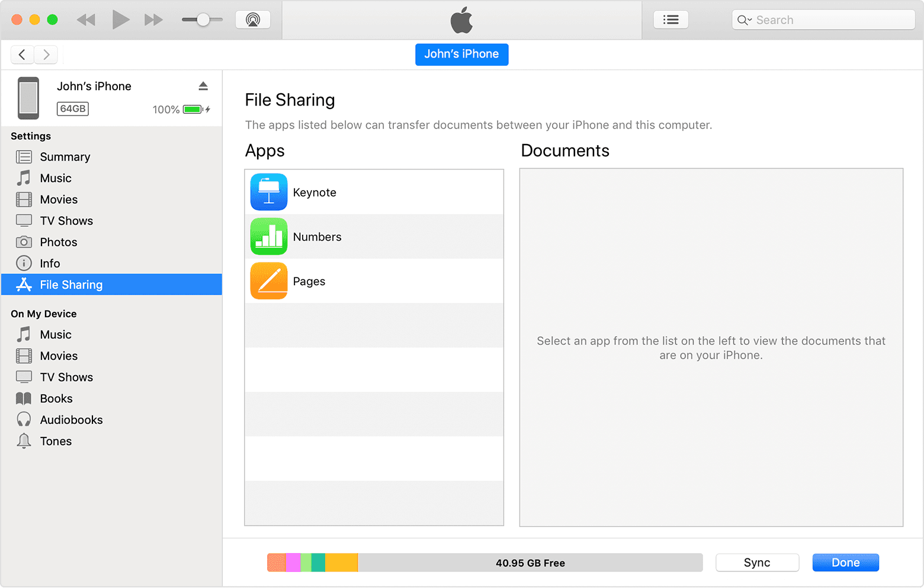924x588 pixels.
Task: Click the AirPlay icon in the toolbar
Action: pos(253,19)
